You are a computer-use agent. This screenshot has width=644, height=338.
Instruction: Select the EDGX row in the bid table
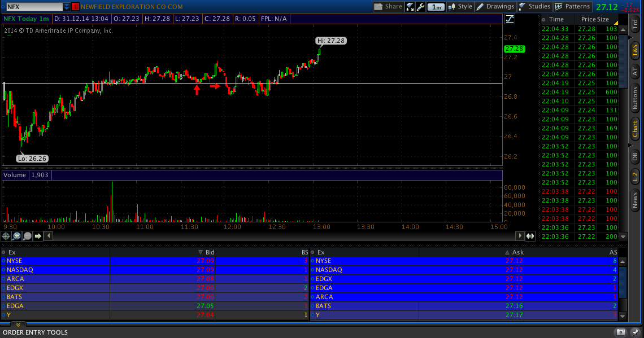[155, 288]
